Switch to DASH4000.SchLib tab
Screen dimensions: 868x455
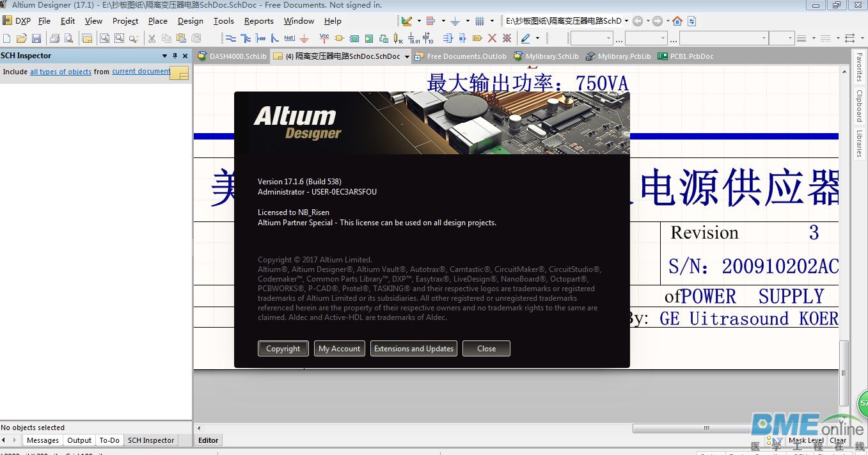(x=232, y=56)
